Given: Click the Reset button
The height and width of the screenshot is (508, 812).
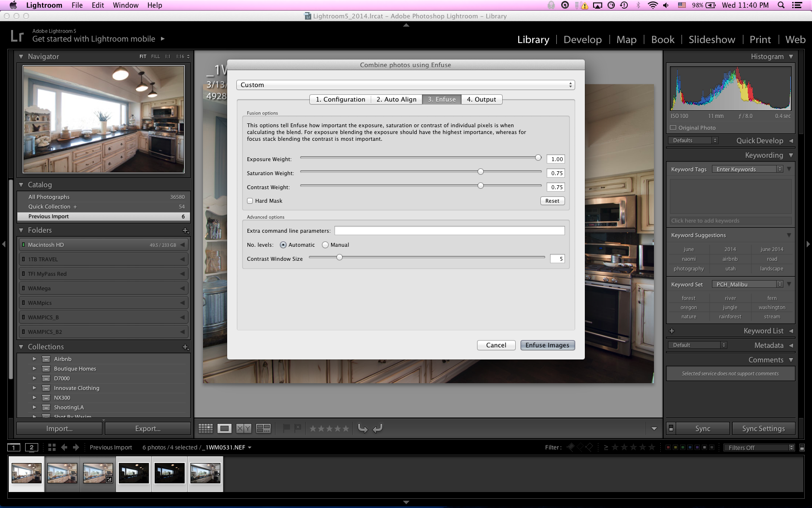Looking at the screenshot, I should [552, 201].
